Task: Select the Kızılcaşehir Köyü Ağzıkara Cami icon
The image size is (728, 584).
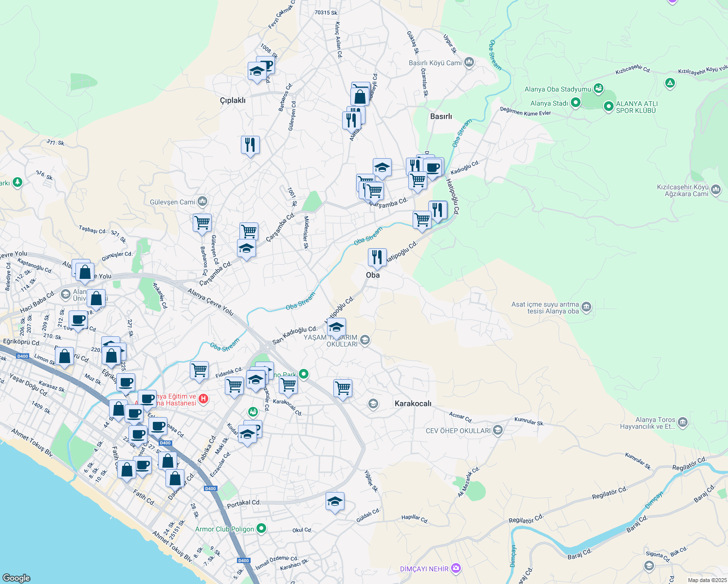Action: coord(716,190)
